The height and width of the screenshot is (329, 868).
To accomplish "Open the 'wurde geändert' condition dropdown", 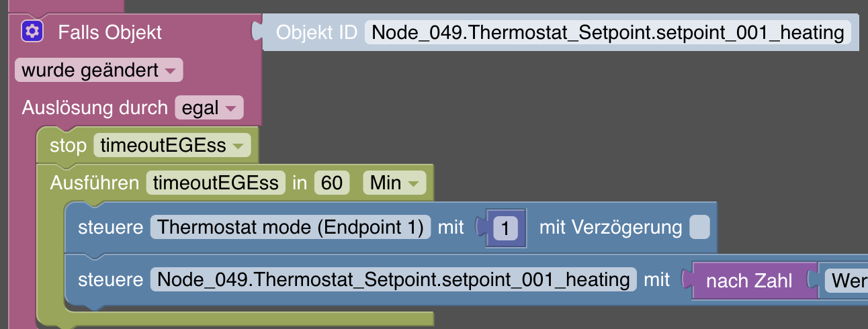I will (98, 70).
